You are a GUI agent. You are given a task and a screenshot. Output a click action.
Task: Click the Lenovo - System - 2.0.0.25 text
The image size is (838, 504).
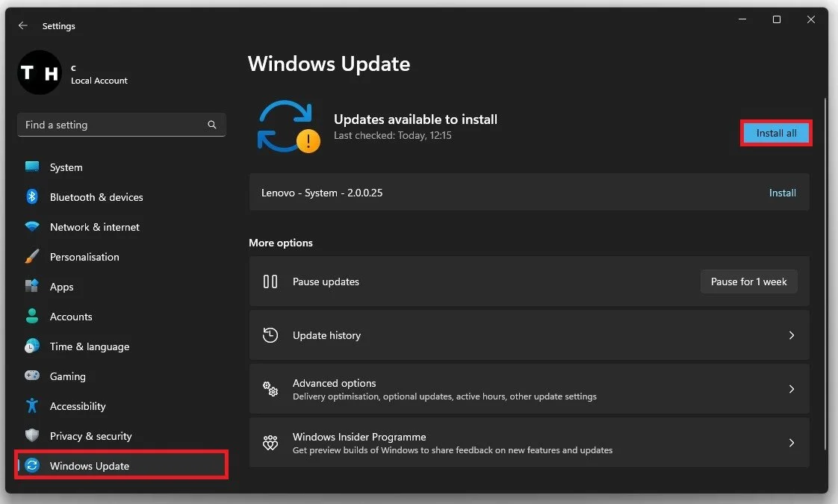coord(322,193)
